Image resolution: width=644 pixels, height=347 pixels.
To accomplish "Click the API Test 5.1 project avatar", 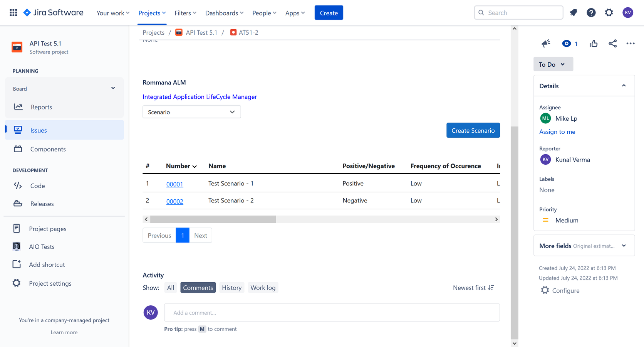I will click(x=17, y=47).
